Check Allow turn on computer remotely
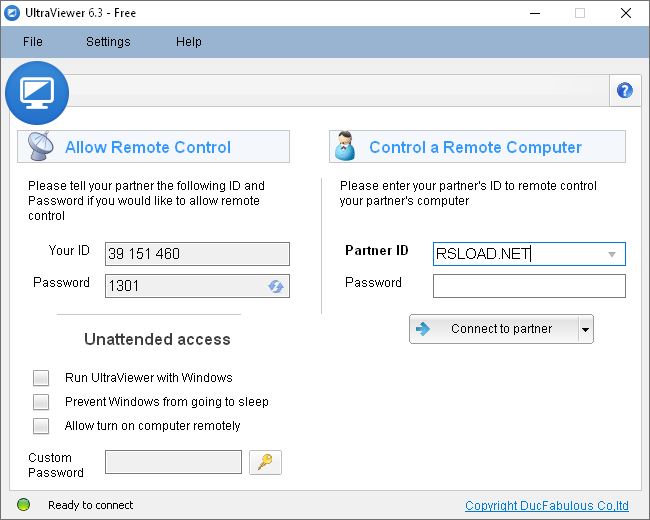This screenshot has width=650, height=520. click(x=41, y=426)
